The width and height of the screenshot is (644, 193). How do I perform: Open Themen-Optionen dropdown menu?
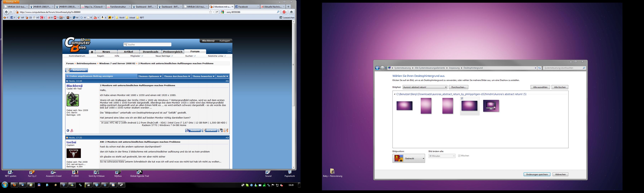[x=150, y=76]
